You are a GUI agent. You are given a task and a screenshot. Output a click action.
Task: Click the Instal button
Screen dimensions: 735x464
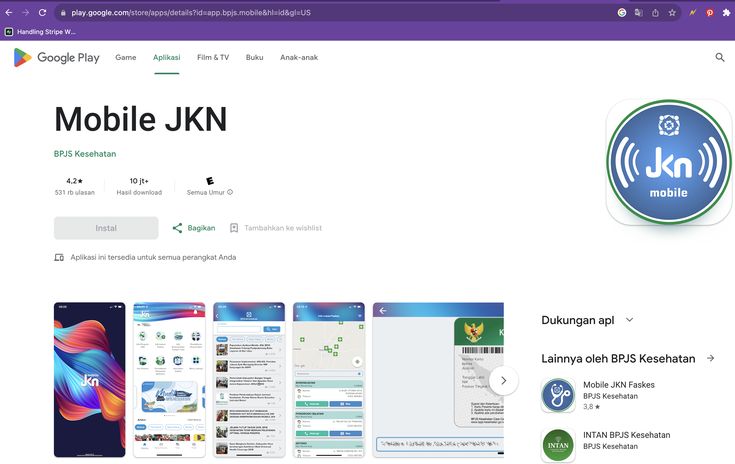106,228
